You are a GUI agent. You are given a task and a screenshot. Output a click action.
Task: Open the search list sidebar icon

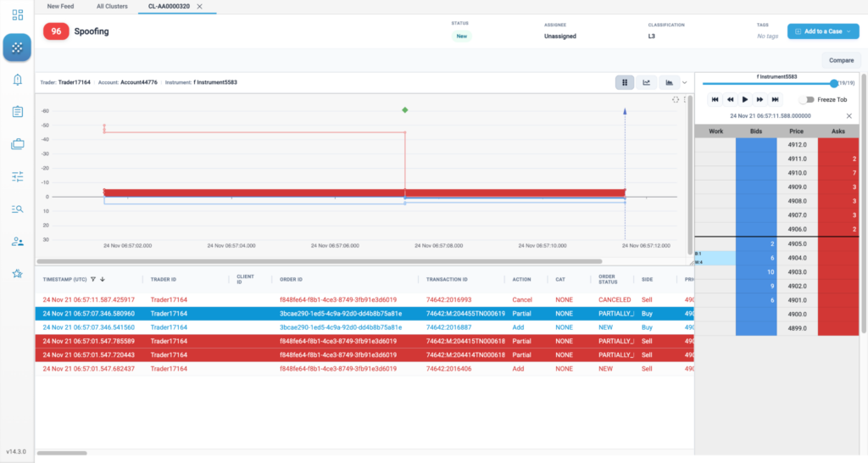pyautogui.click(x=17, y=209)
